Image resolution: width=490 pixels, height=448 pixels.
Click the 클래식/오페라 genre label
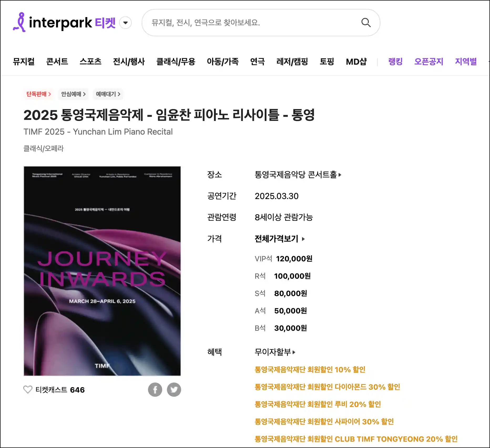(x=44, y=149)
